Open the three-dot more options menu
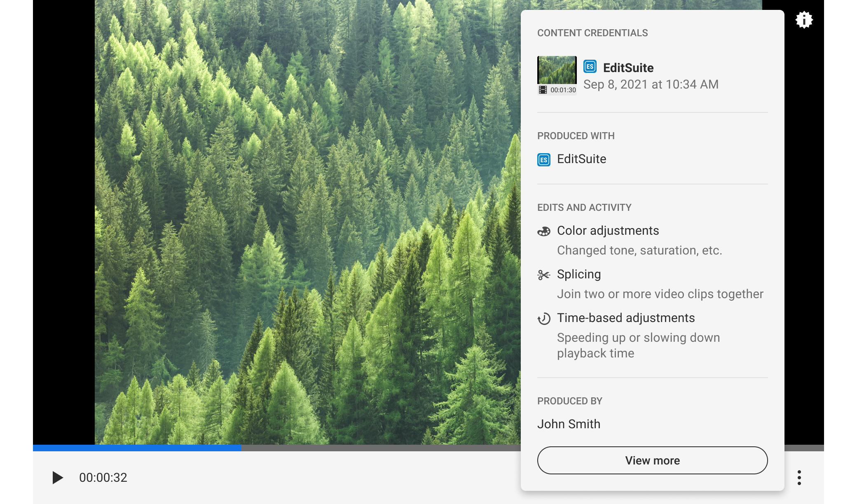 coord(799,478)
